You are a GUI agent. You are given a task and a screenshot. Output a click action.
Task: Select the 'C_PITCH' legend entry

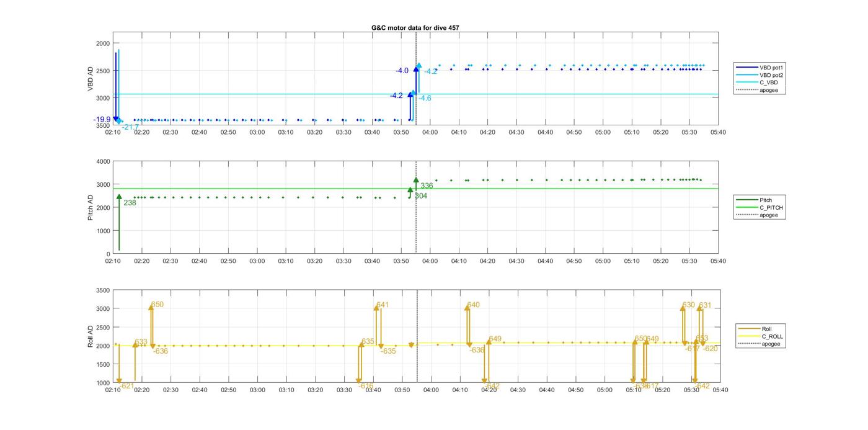point(760,208)
